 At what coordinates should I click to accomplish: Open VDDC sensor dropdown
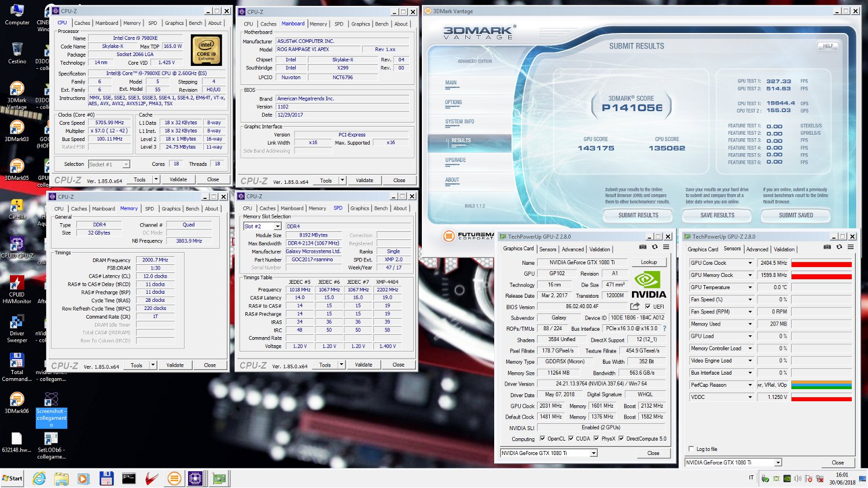750,397
